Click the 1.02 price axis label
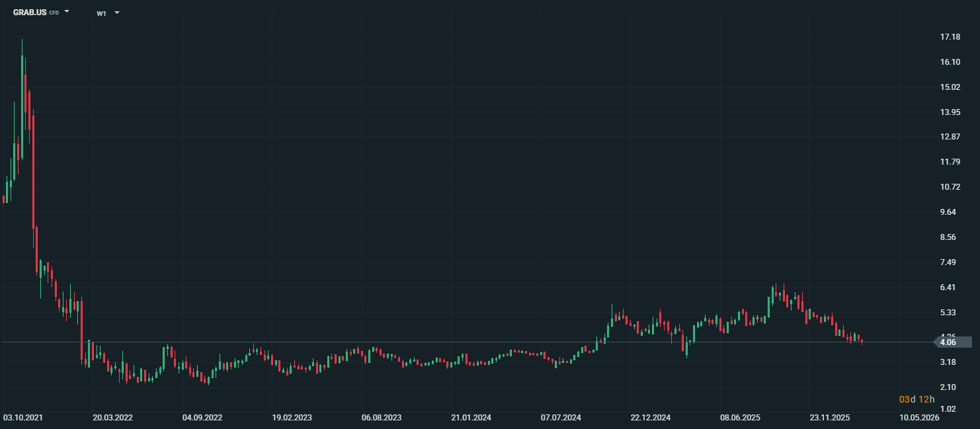Image resolution: width=980 pixels, height=429 pixels. pos(950,409)
